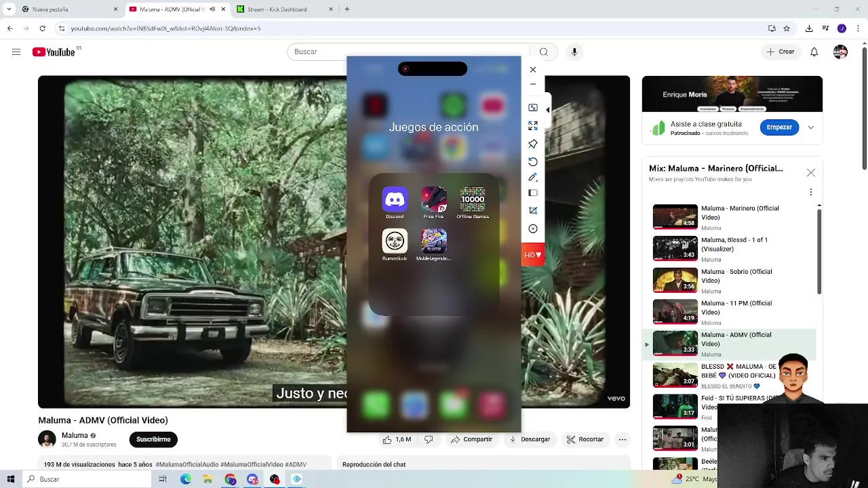Open the YouTube account avatar menu

(x=840, y=52)
